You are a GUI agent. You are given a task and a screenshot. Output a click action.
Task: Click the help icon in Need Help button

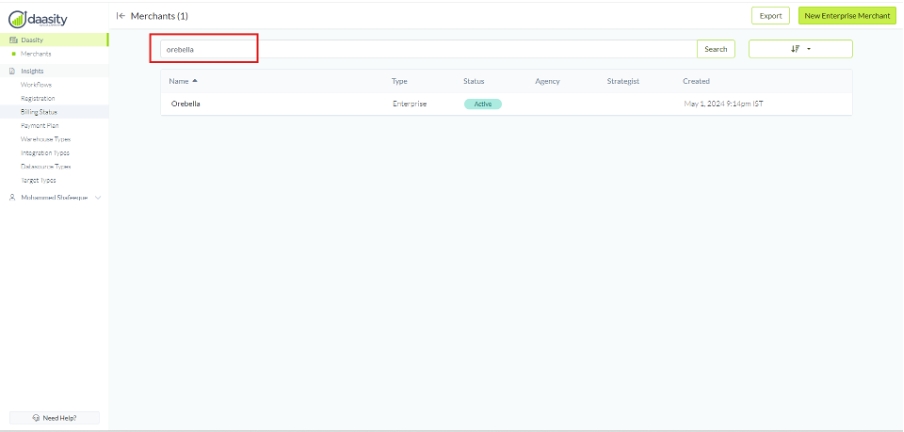point(36,417)
